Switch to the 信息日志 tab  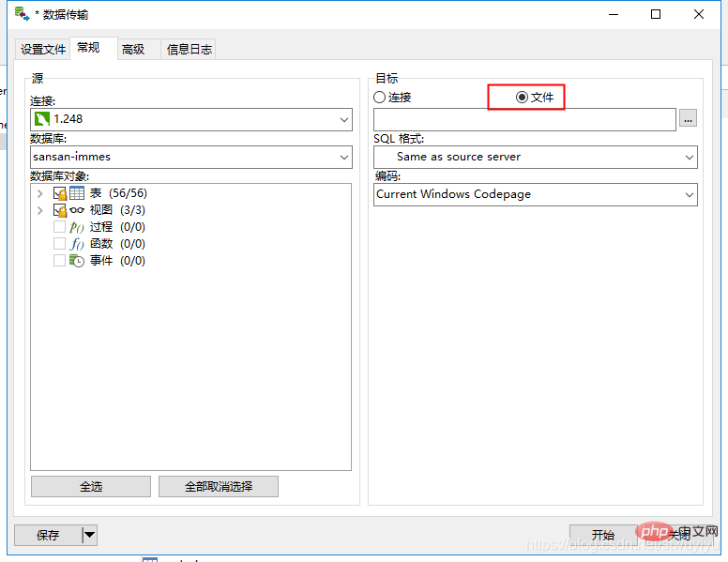tap(190, 49)
